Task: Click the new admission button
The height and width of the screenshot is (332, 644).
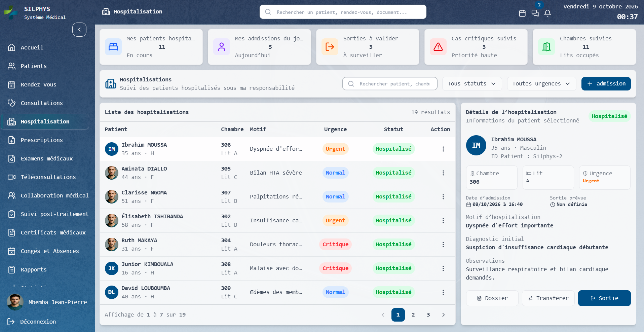Action: (606, 84)
